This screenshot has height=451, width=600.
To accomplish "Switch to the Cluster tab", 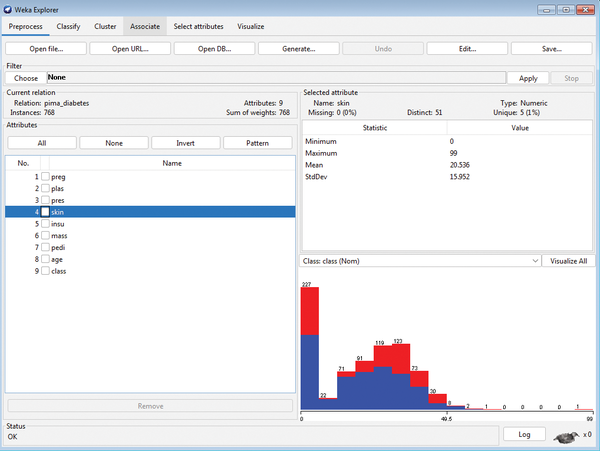I will (x=105, y=26).
